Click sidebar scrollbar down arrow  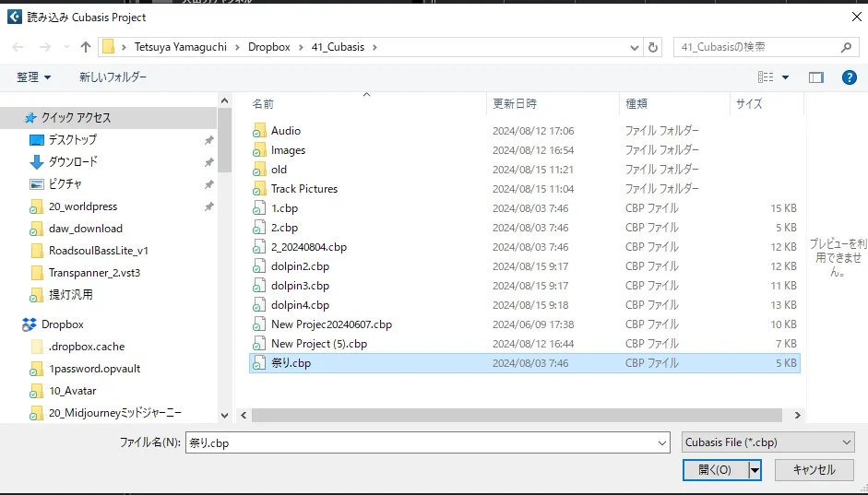click(224, 416)
